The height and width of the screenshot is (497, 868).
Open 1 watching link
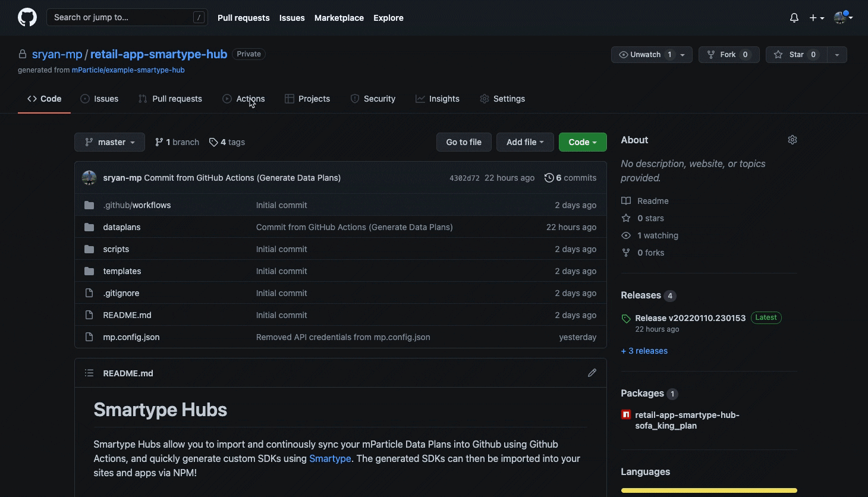point(650,235)
